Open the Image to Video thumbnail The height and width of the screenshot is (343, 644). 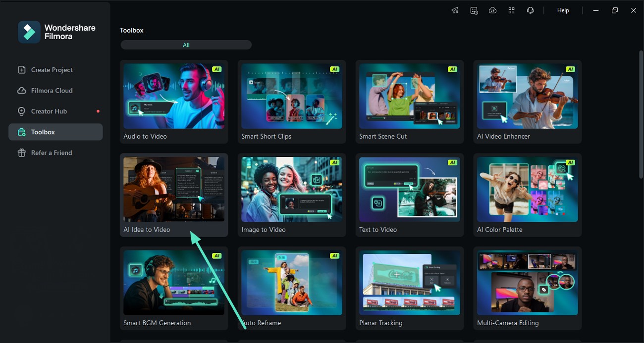pyautogui.click(x=292, y=189)
